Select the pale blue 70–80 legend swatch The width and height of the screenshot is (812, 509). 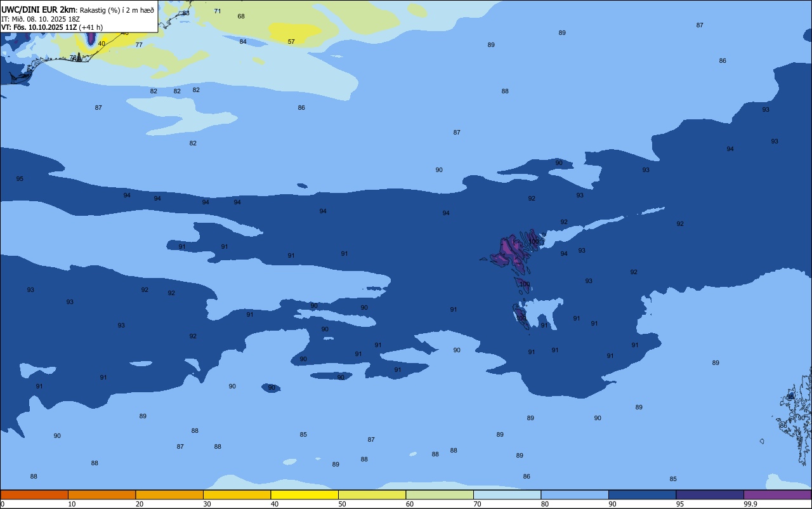click(507, 494)
